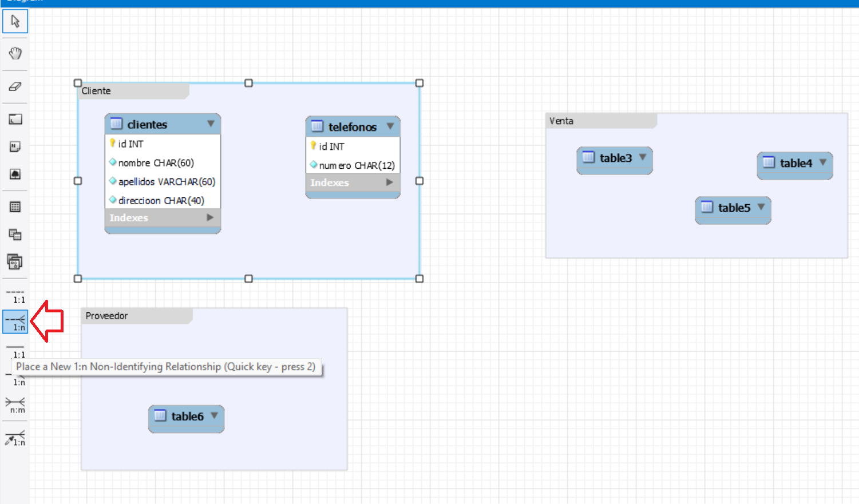Select the Proveedor layer title

[x=106, y=316]
